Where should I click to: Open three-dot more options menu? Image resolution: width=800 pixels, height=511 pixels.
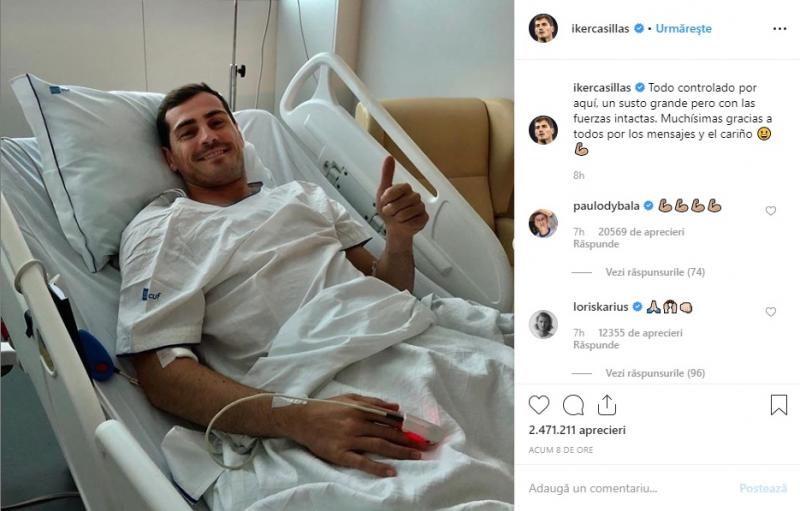780,29
